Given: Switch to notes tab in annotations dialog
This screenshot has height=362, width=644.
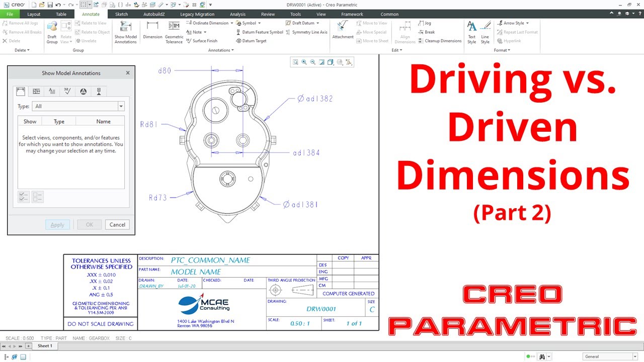Looking at the screenshot, I should pos(52,91).
